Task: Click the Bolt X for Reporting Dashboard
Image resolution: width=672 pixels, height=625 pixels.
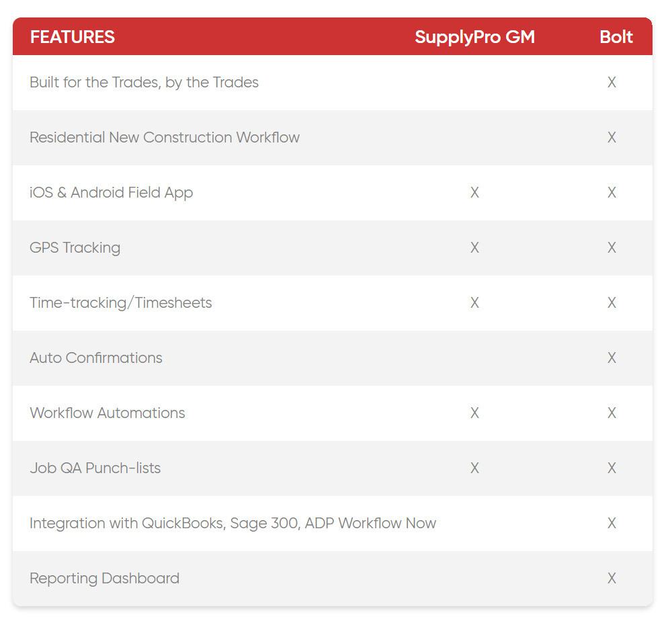Action: (612, 579)
